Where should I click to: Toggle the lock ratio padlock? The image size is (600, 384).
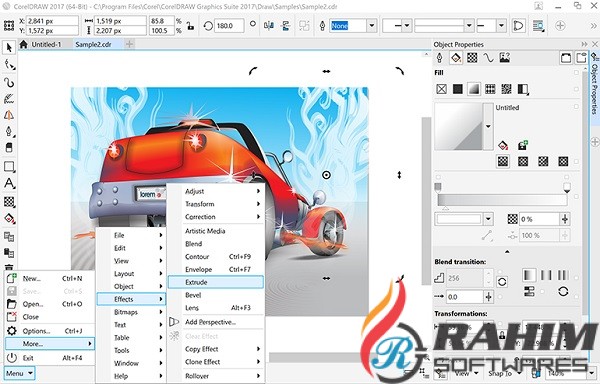[x=190, y=26]
